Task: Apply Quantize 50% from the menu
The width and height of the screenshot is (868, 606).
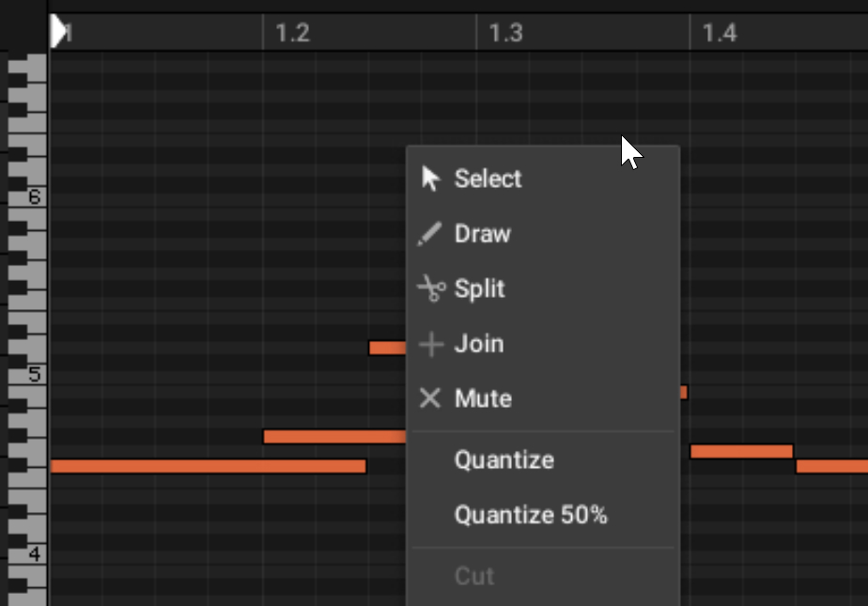Action: click(530, 515)
